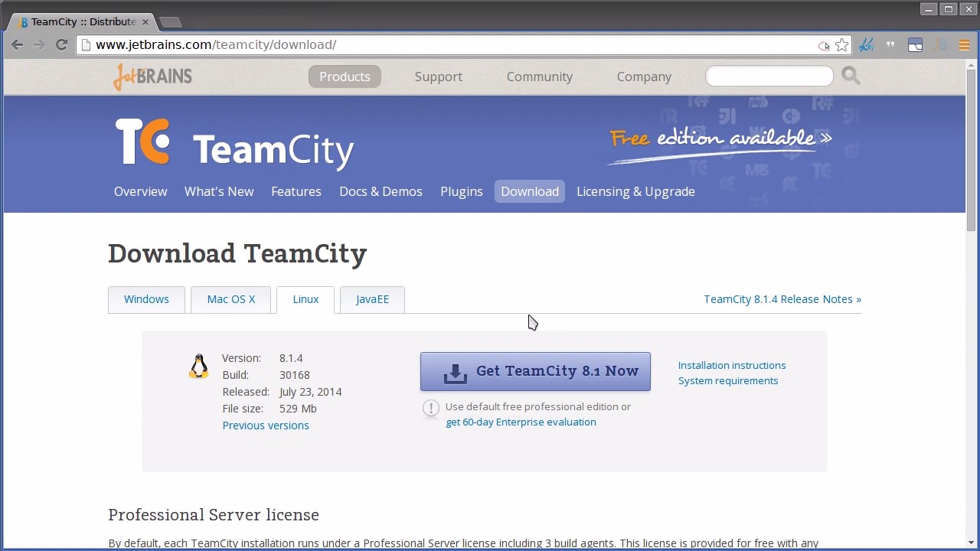The image size is (980, 551).
Task: Open the Company menu
Action: tap(644, 77)
